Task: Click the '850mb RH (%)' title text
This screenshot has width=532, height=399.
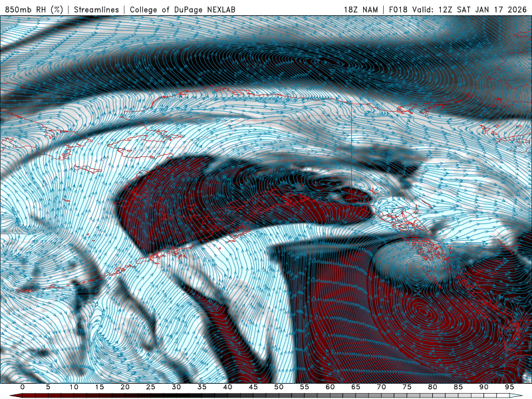Action: (34, 10)
